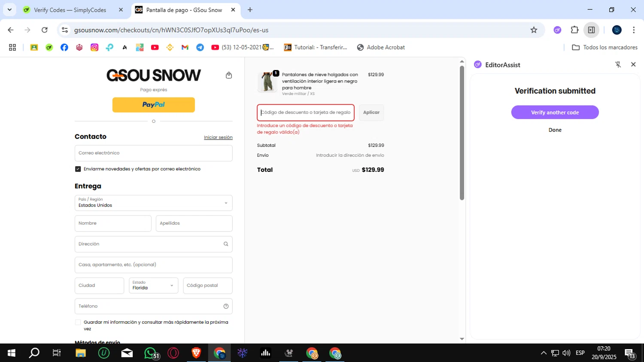Image resolution: width=644 pixels, height=362 pixels.
Task: Open the Chrome extensions puzzle icon
Action: click(x=574, y=30)
